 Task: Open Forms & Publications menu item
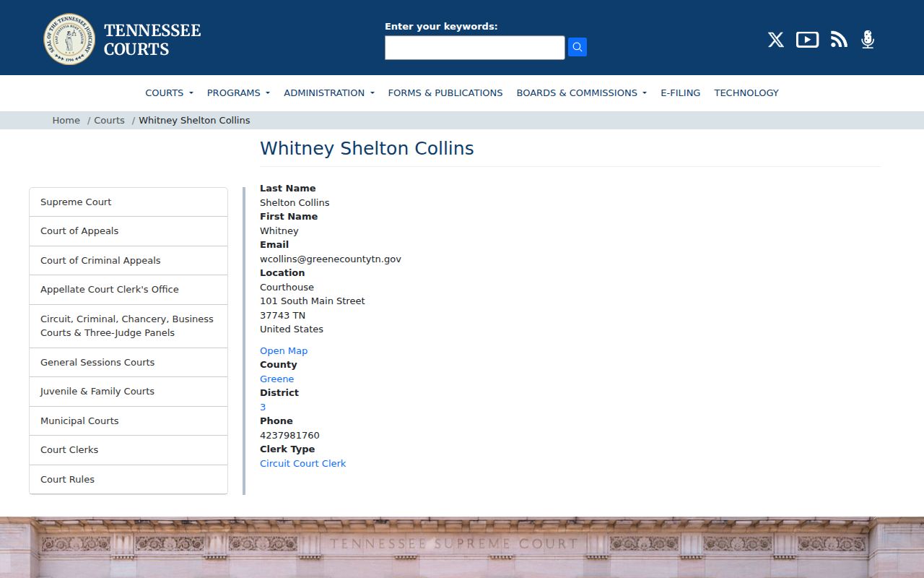pyautogui.click(x=445, y=92)
